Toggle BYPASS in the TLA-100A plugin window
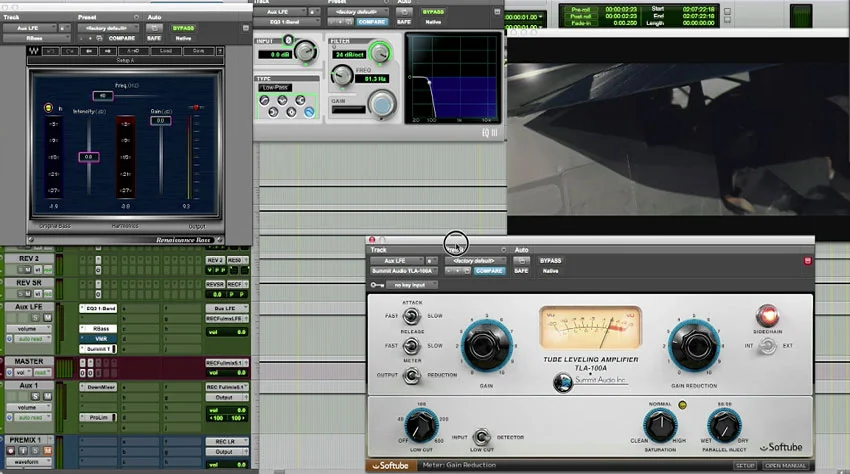The image size is (850, 474). 550,261
